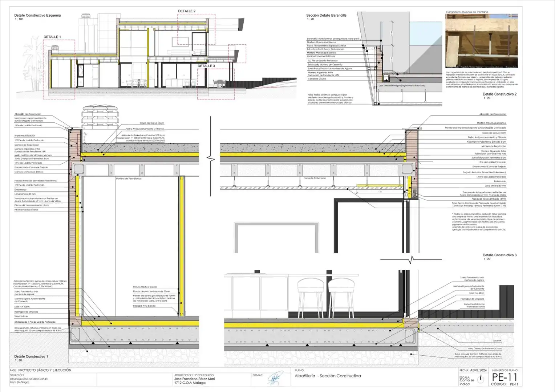Click the Sección Detalle Barandilla heading
This screenshot has height=392, width=555.
coord(326,16)
